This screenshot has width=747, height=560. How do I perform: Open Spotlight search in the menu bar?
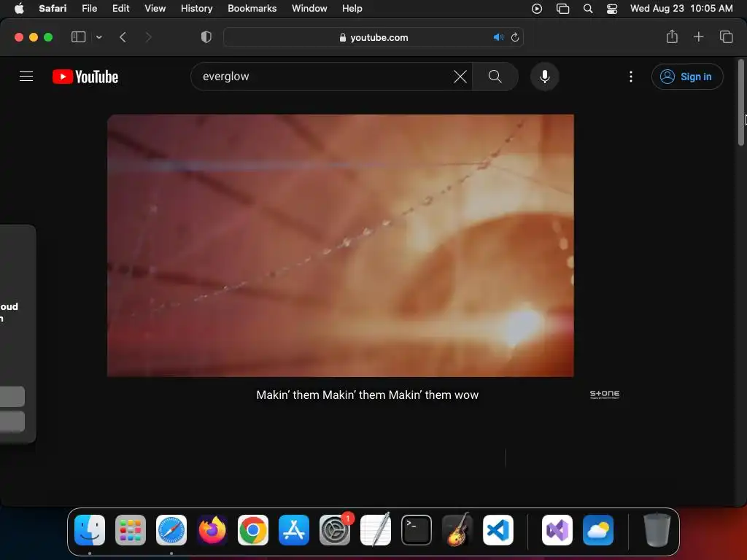tap(588, 9)
